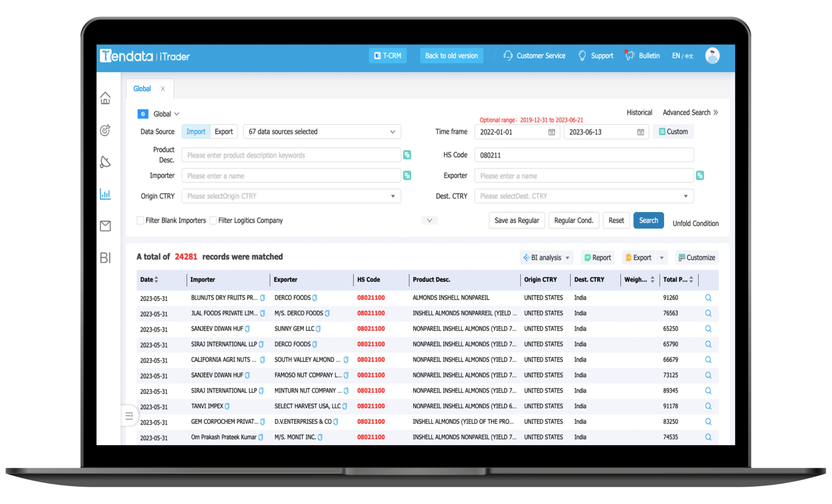The height and width of the screenshot is (504, 832).
Task: Enable Filter Logitics Company checkbox
Action: pos(213,220)
